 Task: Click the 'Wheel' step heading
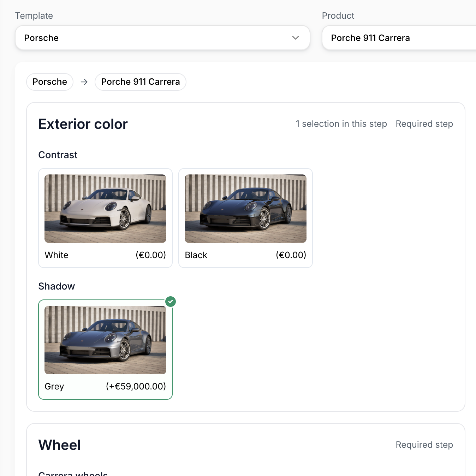pos(60,445)
